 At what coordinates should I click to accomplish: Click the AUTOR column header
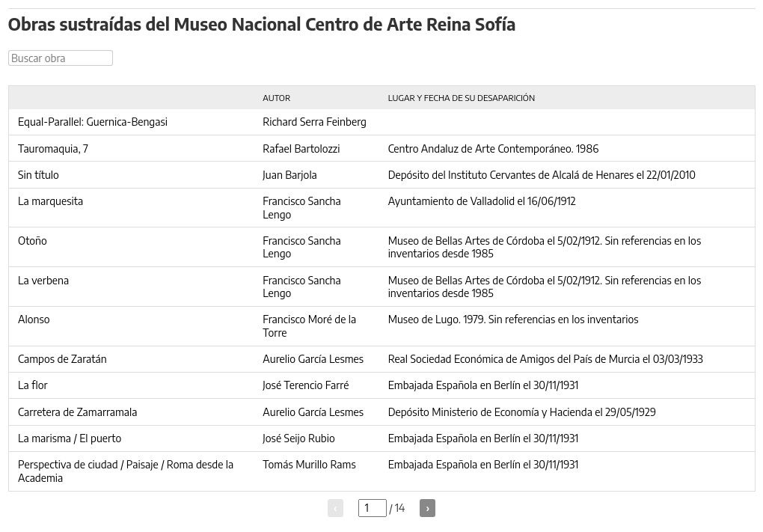(x=276, y=98)
